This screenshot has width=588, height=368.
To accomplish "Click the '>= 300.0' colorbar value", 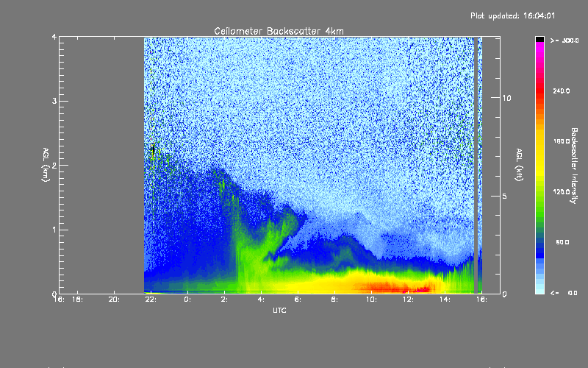I will pyautogui.click(x=564, y=40).
